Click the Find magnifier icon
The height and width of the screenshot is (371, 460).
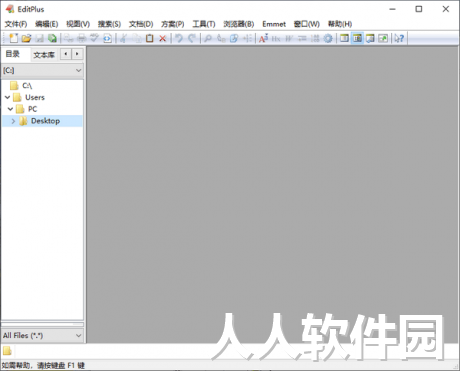pyautogui.click(x=208, y=38)
